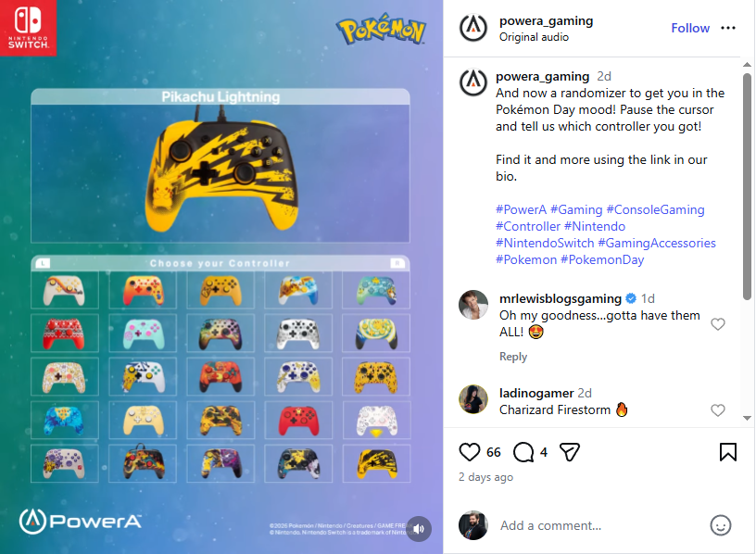Like mrlewisblogsgaming's comment
The width and height of the screenshot is (756, 554).
pyautogui.click(x=718, y=324)
